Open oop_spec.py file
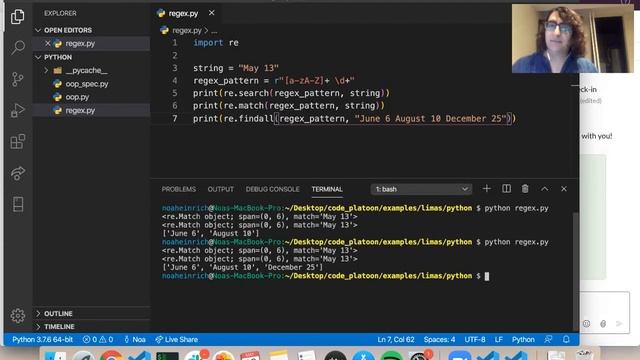 point(87,84)
